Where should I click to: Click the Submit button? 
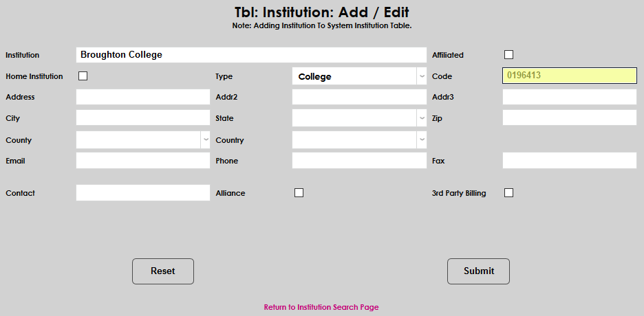click(x=478, y=271)
